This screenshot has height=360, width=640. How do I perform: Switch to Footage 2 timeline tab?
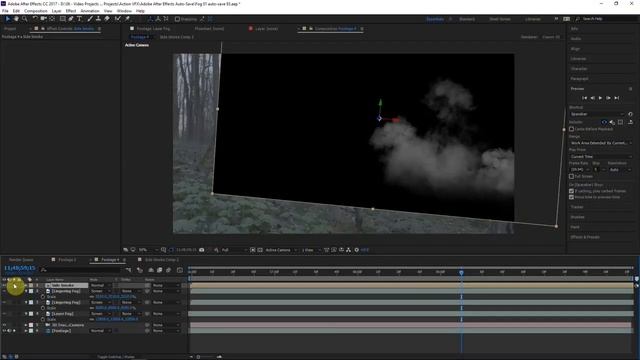pos(67,260)
